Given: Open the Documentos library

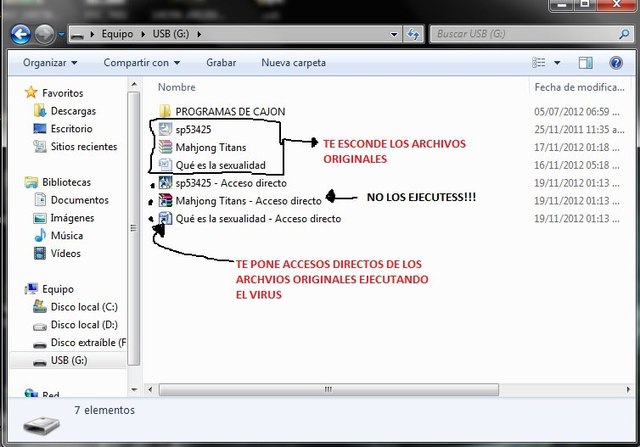Looking at the screenshot, I should (80, 200).
